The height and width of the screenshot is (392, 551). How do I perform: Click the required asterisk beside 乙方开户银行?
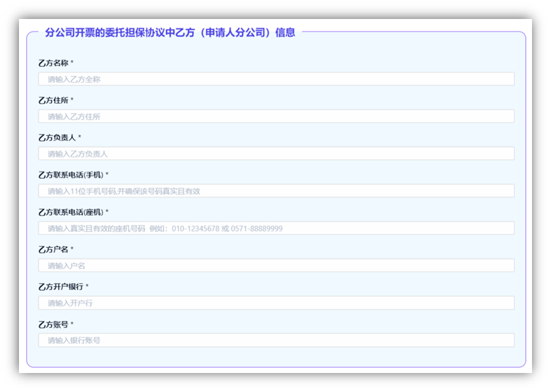tap(87, 287)
